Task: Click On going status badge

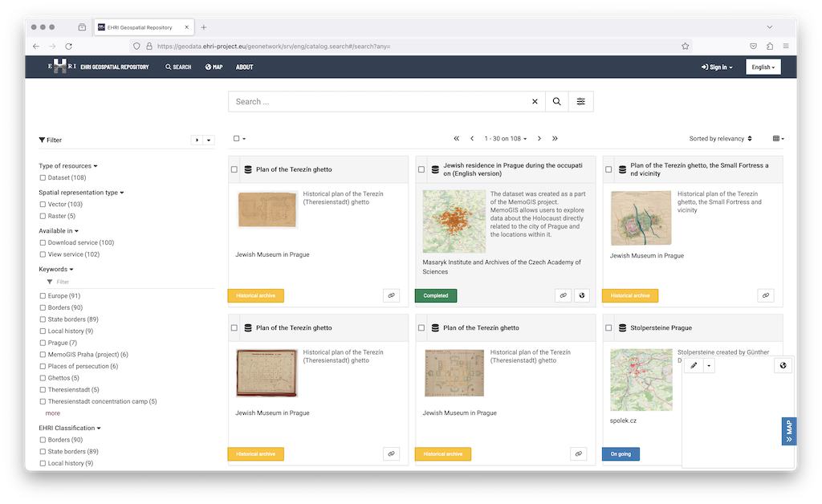Action: (621, 454)
